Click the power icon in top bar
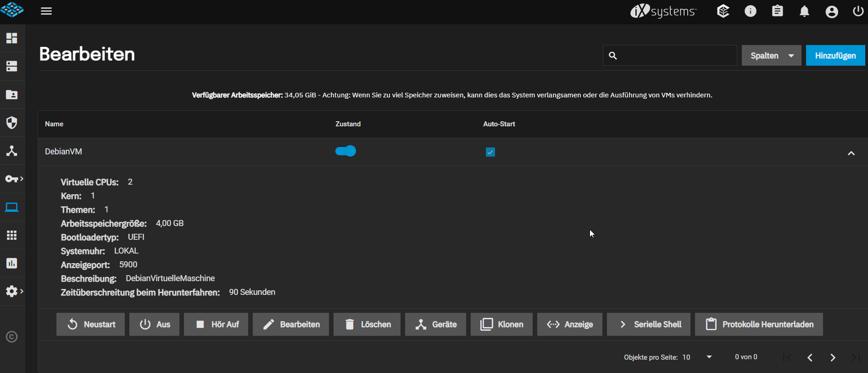The width and height of the screenshot is (868, 373). click(x=858, y=11)
